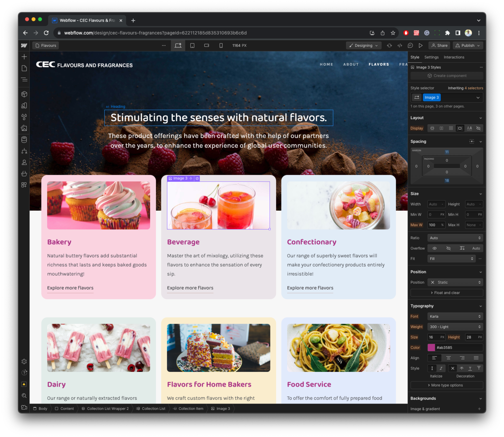The width and height of the screenshot is (504, 437).
Task: Switch to mobile portrait breakpoint
Action: [221, 46]
